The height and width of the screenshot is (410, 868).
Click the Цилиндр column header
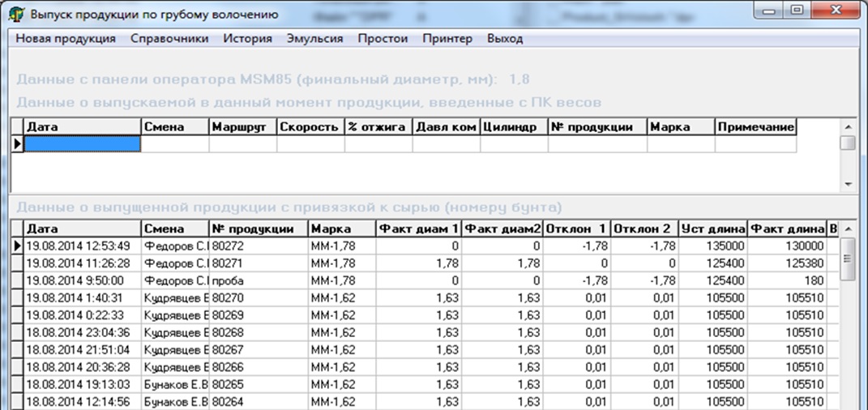514,126
